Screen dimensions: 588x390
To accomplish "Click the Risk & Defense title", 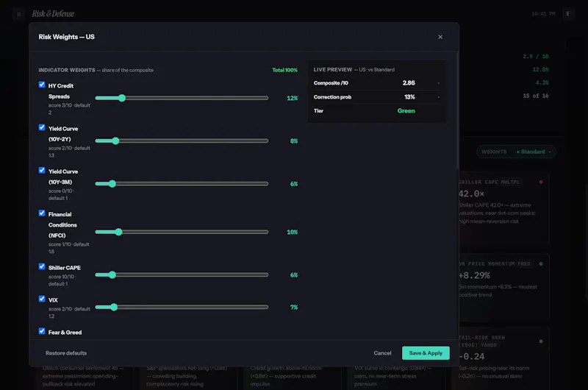I will (53, 14).
